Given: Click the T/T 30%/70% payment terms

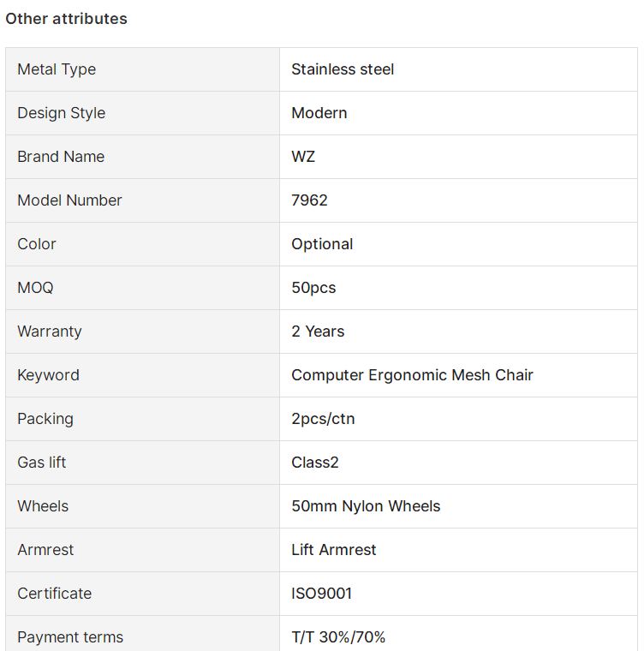Looking at the screenshot, I should point(338,637).
